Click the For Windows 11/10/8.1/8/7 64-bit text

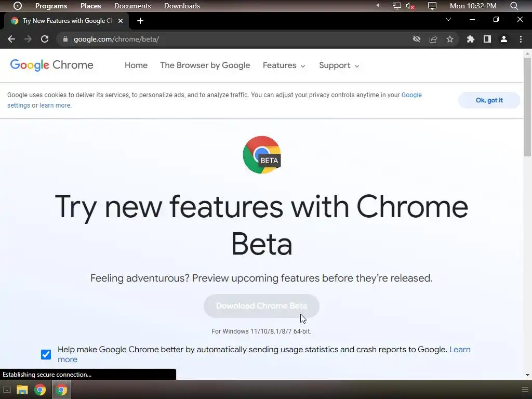pos(261,331)
